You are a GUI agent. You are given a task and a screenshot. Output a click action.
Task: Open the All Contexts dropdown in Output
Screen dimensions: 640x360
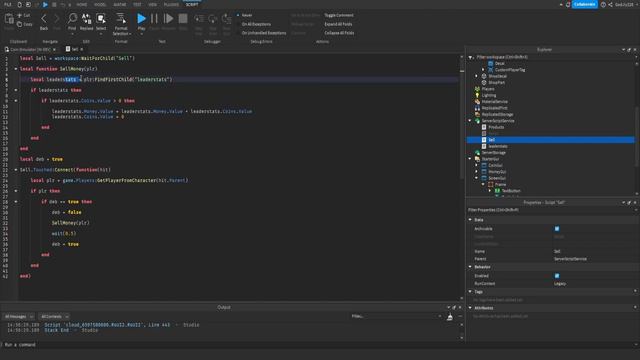tap(54, 317)
